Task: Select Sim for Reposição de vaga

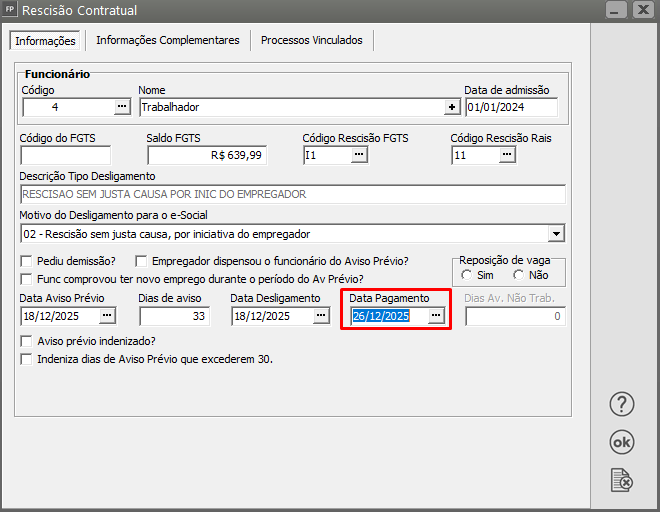Action: [467, 275]
